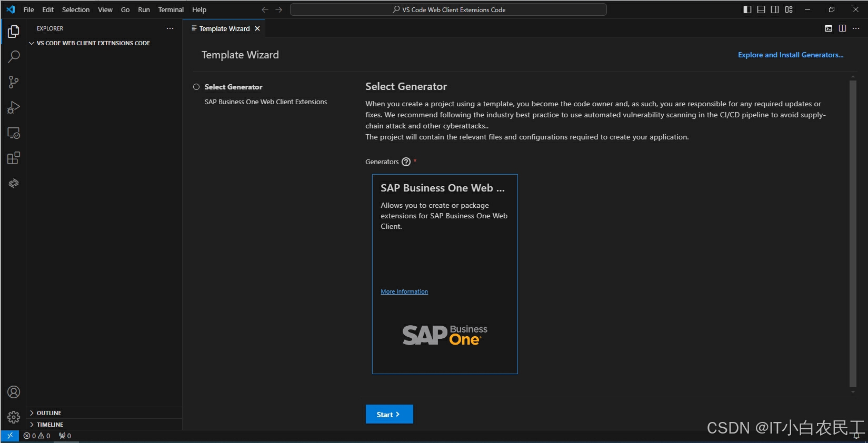Go forward with the navigation arrow
Image resolution: width=868 pixels, height=443 pixels.
[279, 9]
